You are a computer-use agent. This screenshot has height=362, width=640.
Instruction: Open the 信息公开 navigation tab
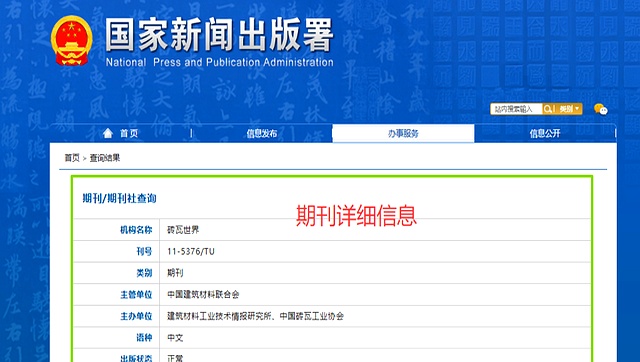pyautogui.click(x=545, y=133)
